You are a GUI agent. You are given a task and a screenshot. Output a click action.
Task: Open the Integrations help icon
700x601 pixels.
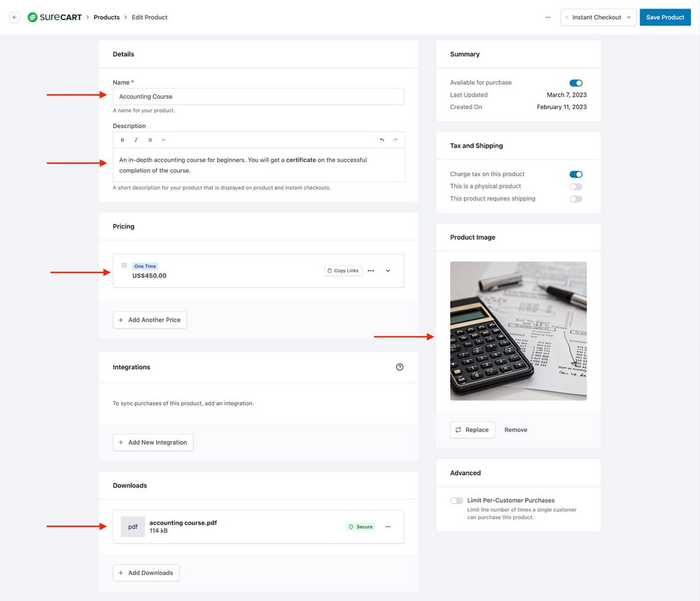tap(399, 366)
